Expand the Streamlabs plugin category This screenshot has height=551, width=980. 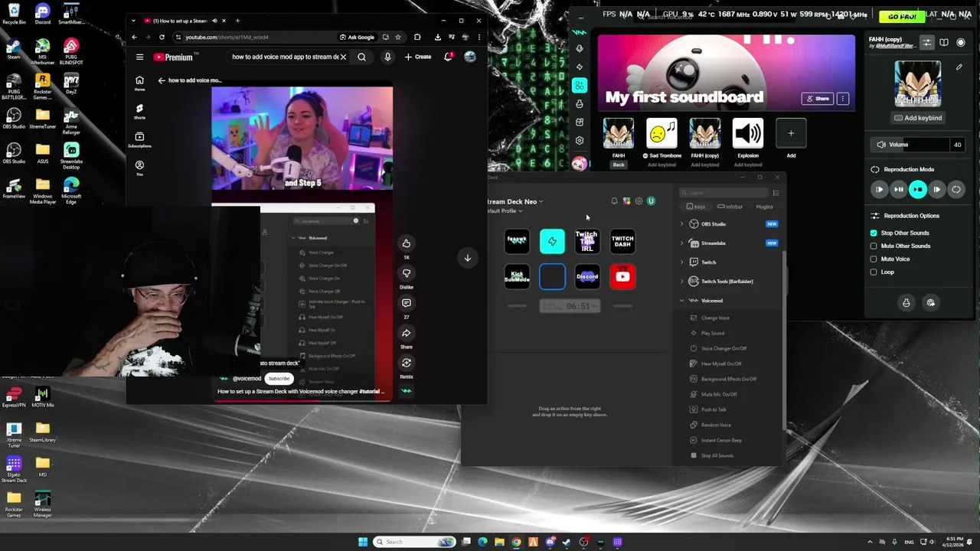[x=681, y=243]
